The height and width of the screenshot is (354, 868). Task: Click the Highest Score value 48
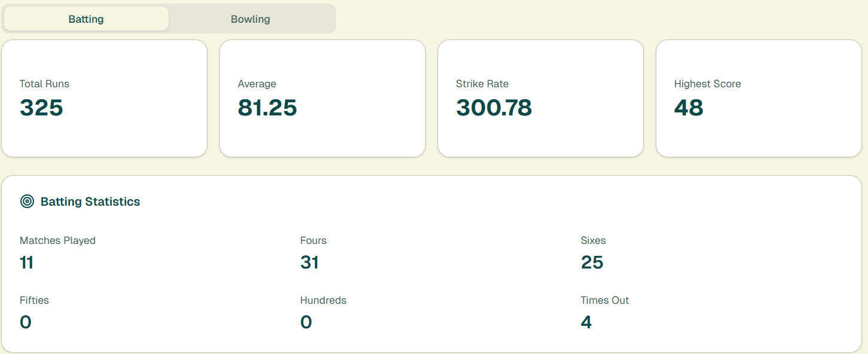(689, 108)
